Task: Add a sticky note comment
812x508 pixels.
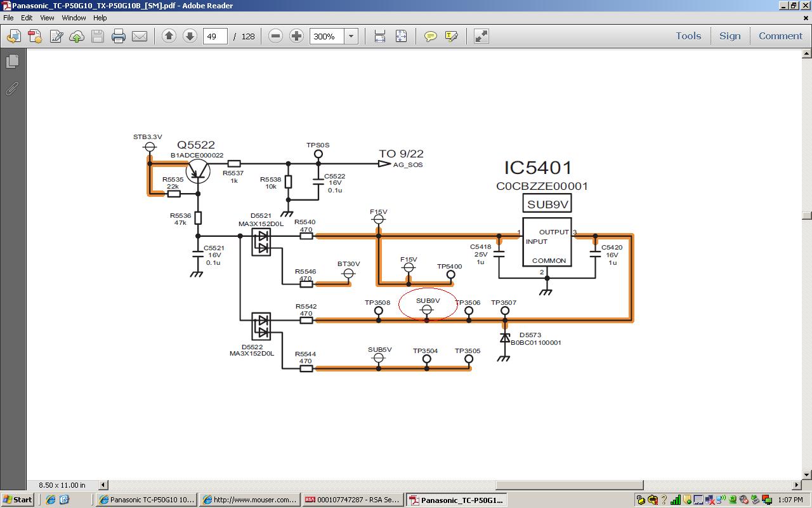Action: pyautogui.click(x=431, y=36)
